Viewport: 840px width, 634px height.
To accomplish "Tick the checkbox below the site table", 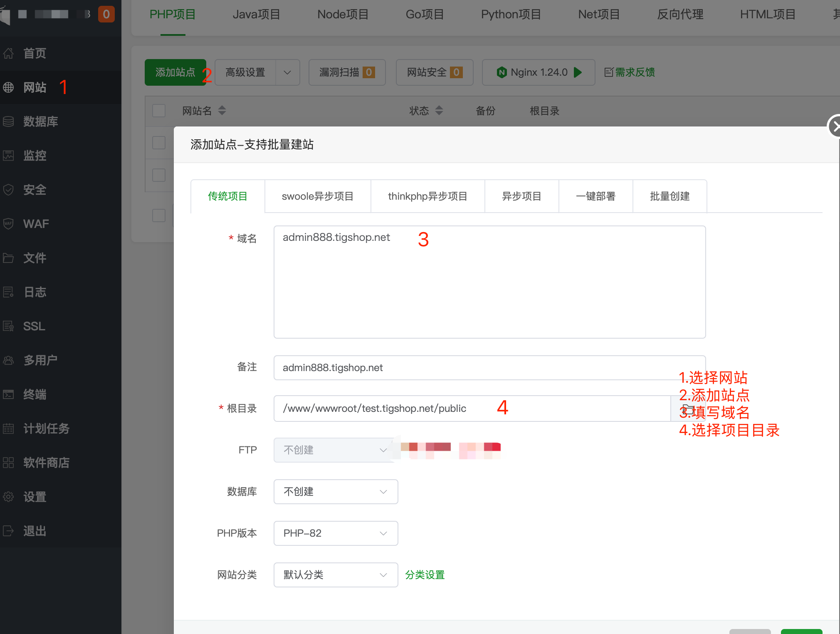I will point(159,215).
